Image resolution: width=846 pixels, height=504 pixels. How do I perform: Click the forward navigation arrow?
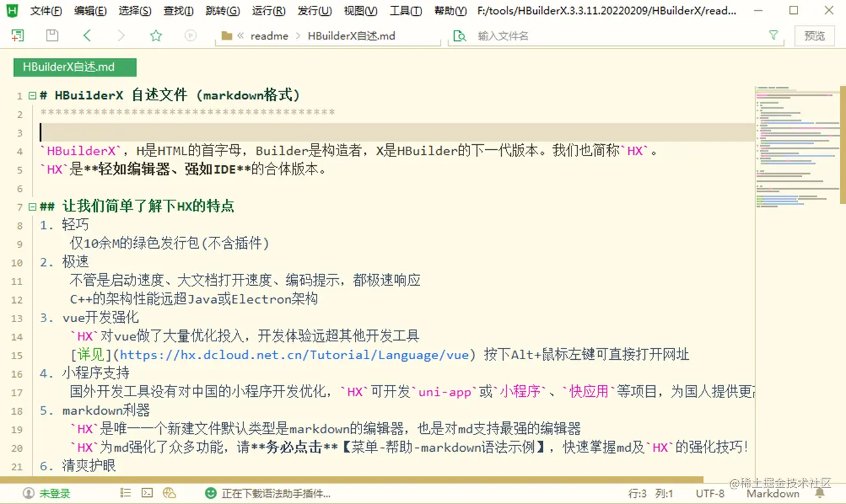coord(121,36)
